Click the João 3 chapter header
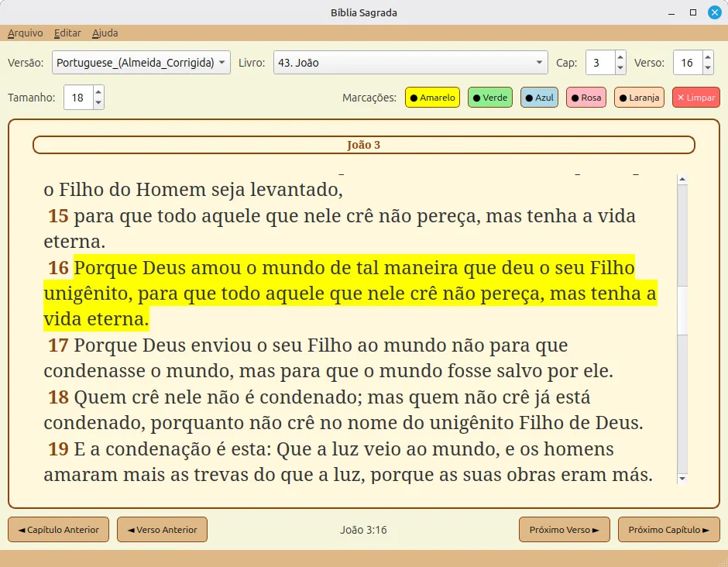 coord(363,145)
